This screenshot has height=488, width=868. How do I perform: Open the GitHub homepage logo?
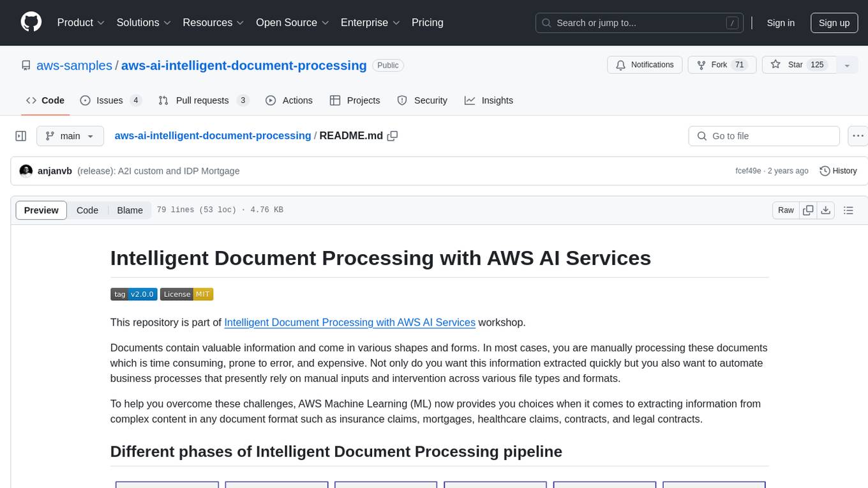pos(31,22)
